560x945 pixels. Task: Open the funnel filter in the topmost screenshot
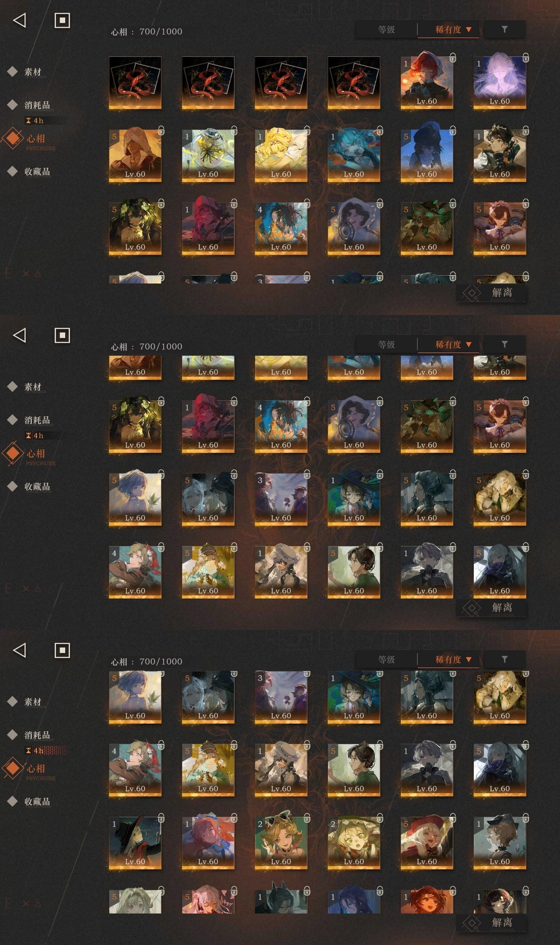(504, 29)
